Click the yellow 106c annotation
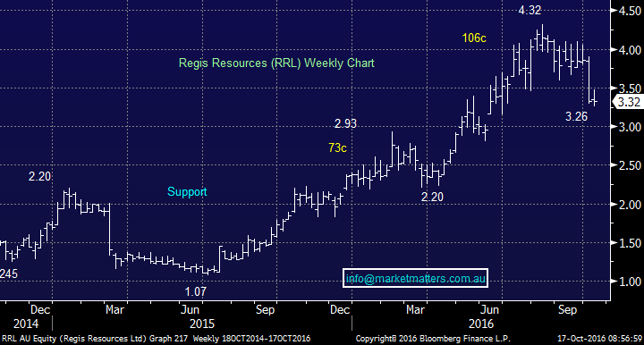The width and height of the screenshot is (644, 345). tap(474, 38)
